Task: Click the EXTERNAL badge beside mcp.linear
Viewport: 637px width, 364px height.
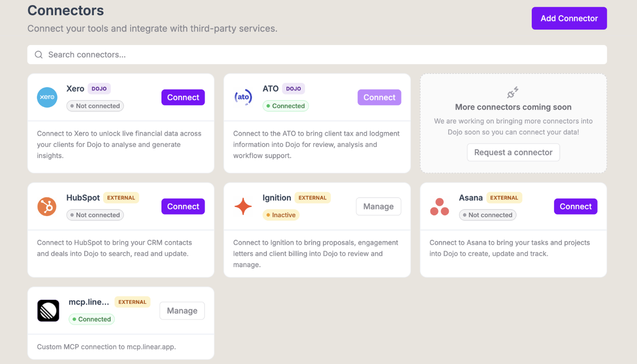Action: (x=132, y=302)
